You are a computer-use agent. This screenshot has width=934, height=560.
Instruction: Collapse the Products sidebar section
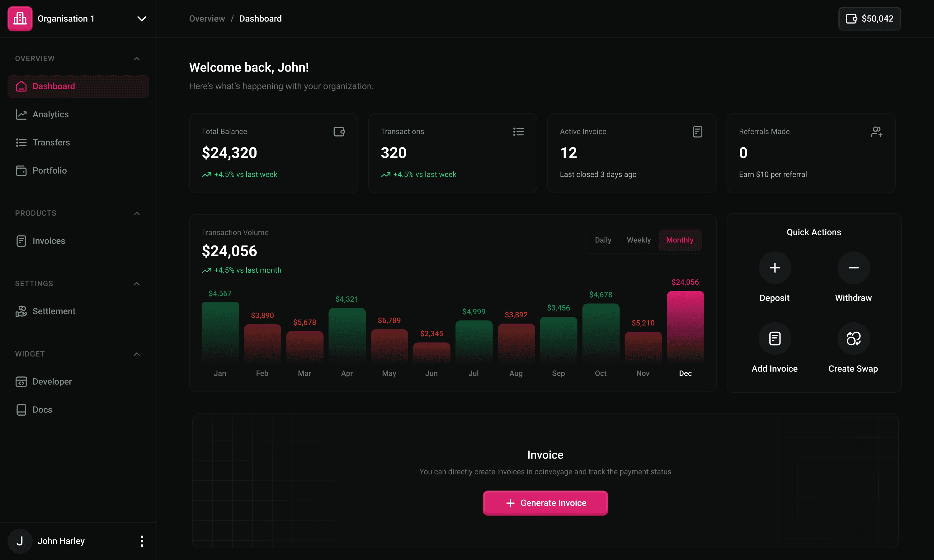(x=137, y=213)
